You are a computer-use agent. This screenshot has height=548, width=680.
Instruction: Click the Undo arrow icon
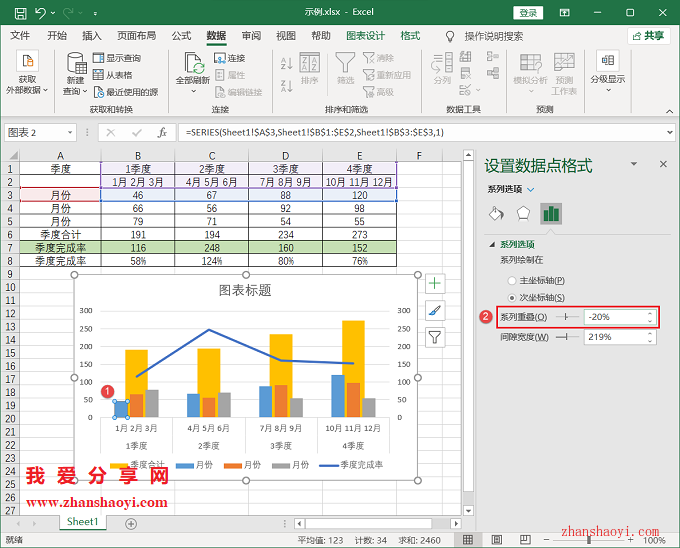click(x=40, y=13)
